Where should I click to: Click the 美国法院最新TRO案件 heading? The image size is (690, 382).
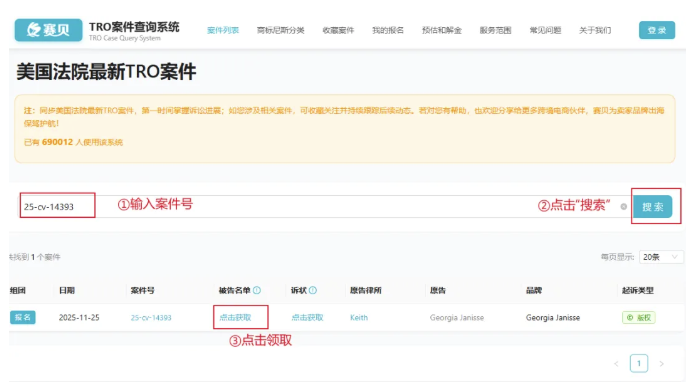[x=106, y=72]
